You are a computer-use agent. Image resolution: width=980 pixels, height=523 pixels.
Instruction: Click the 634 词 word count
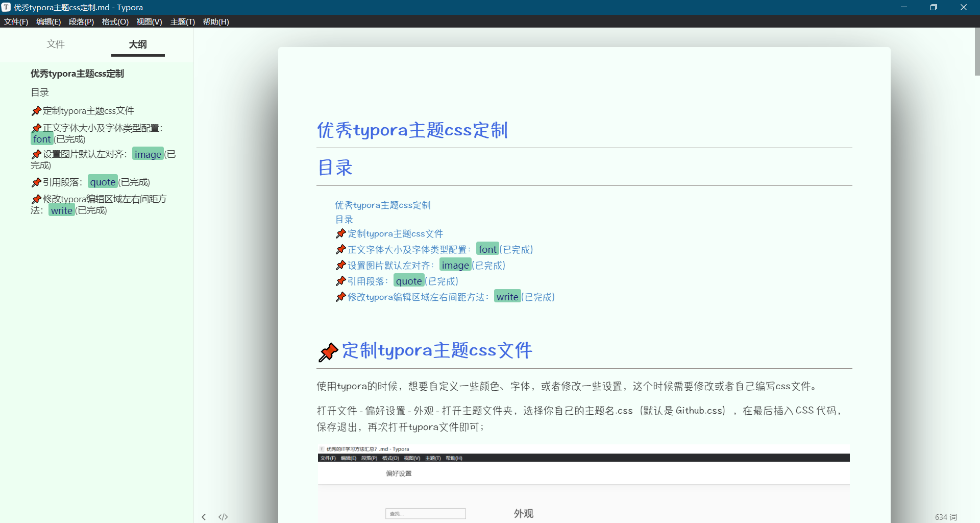pos(946,517)
